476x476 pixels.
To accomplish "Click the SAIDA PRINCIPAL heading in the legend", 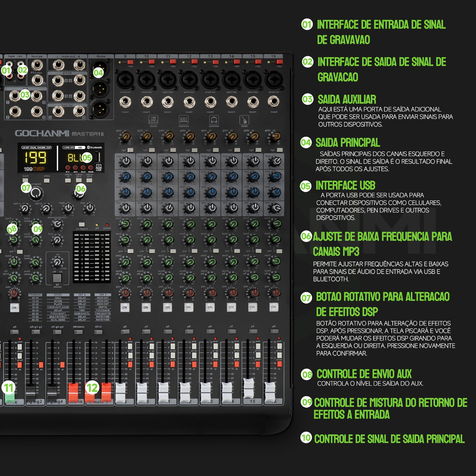I will [348, 142].
